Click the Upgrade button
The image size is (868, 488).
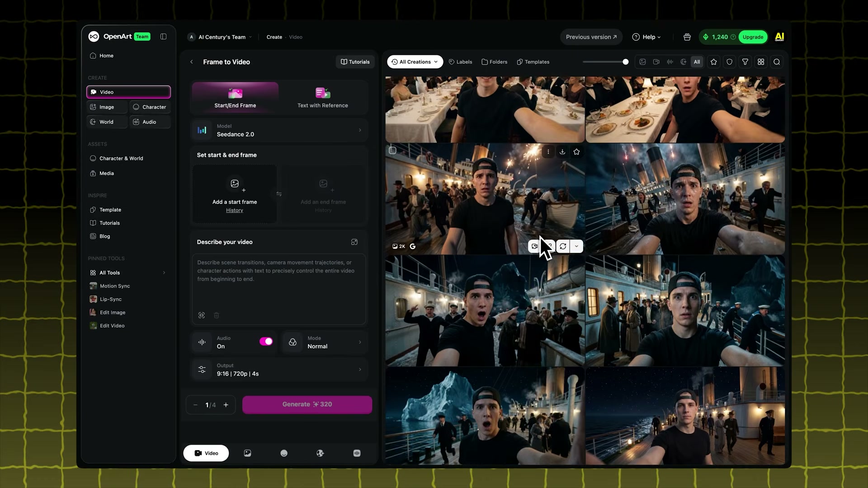pyautogui.click(x=753, y=37)
